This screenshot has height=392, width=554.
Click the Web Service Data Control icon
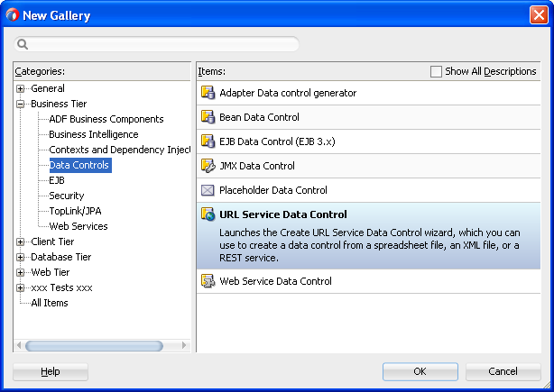(208, 281)
